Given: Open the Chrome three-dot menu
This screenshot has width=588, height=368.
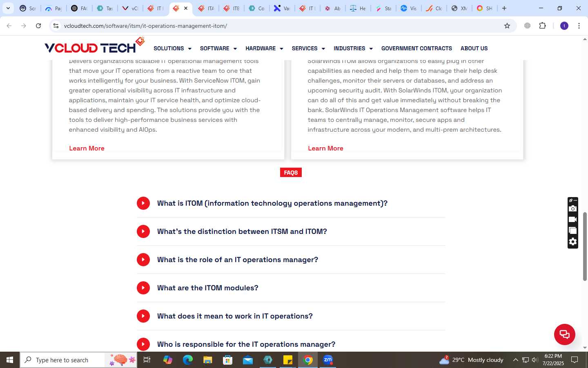Looking at the screenshot, I should [579, 26].
